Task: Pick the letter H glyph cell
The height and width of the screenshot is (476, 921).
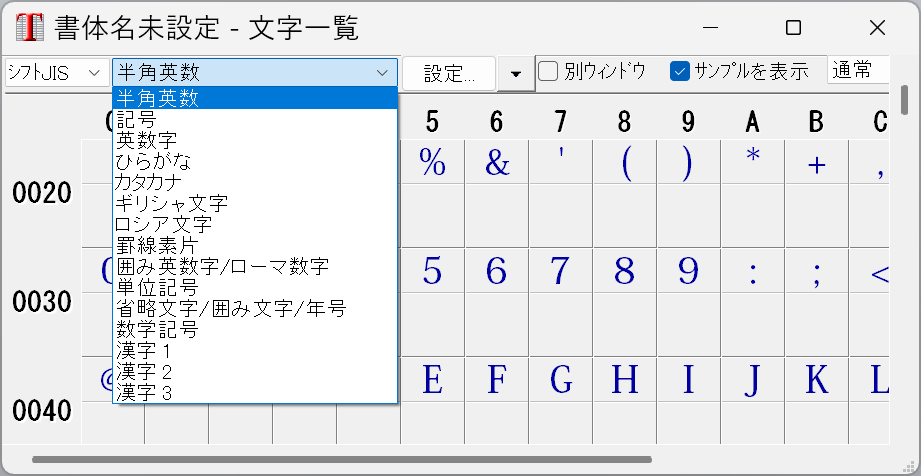Action: 624,380
